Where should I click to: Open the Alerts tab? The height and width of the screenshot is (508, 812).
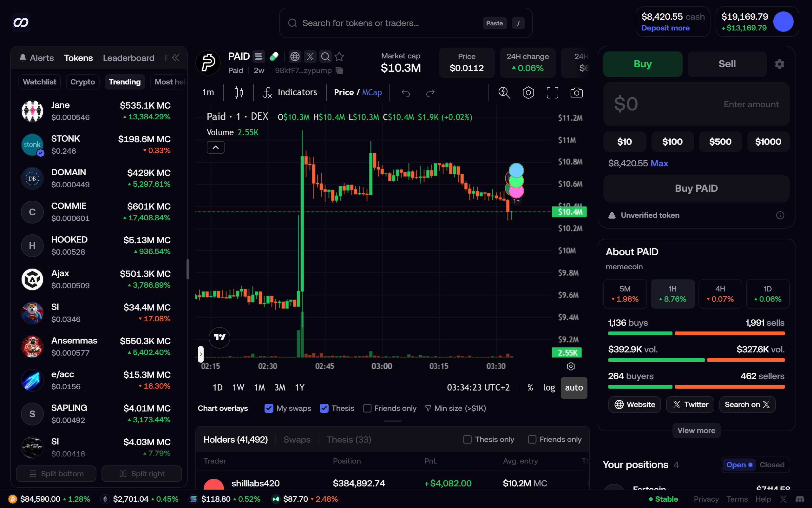coord(36,58)
